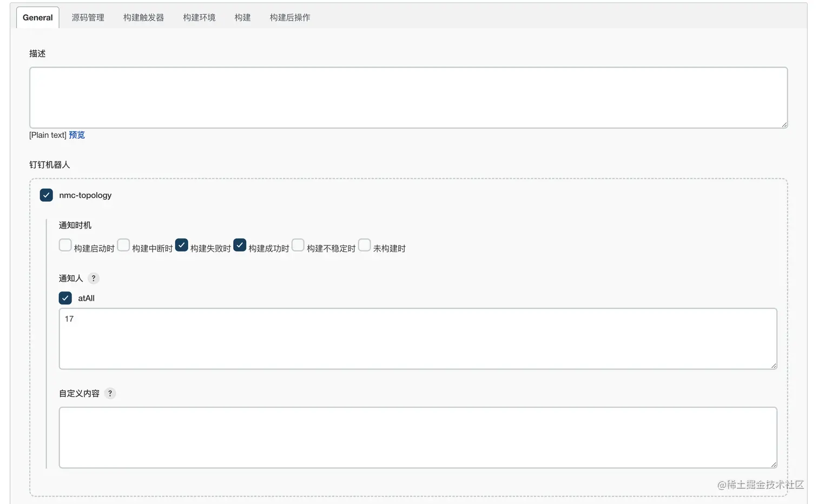The width and height of the screenshot is (818, 504).
Task: Enable 构建不稳定时 notification checkbox
Action: pyautogui.click(x=298, y=245)
